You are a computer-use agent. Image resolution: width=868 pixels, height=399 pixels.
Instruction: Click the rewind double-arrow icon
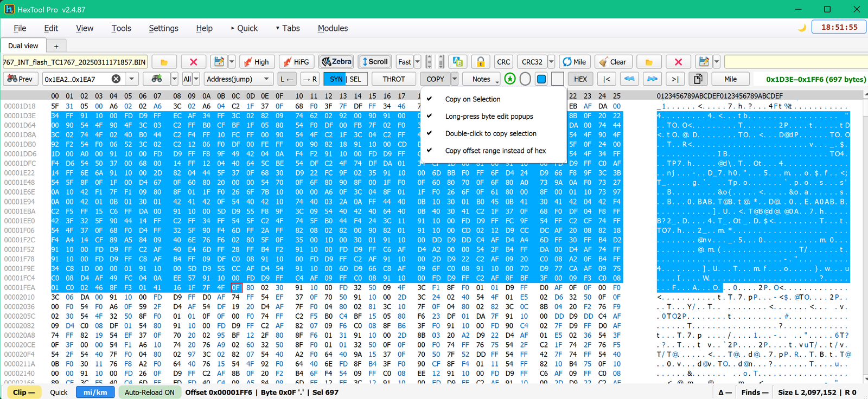(x=629, y=79)
